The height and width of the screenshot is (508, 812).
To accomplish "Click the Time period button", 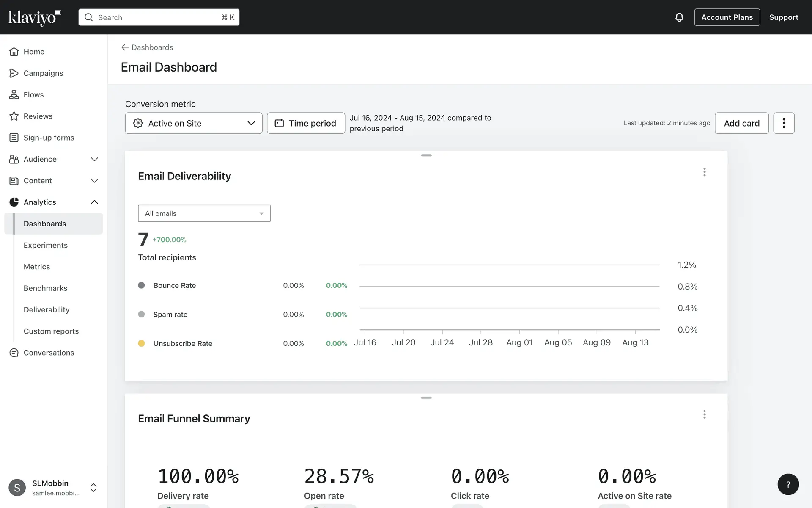I will [306, 123].
